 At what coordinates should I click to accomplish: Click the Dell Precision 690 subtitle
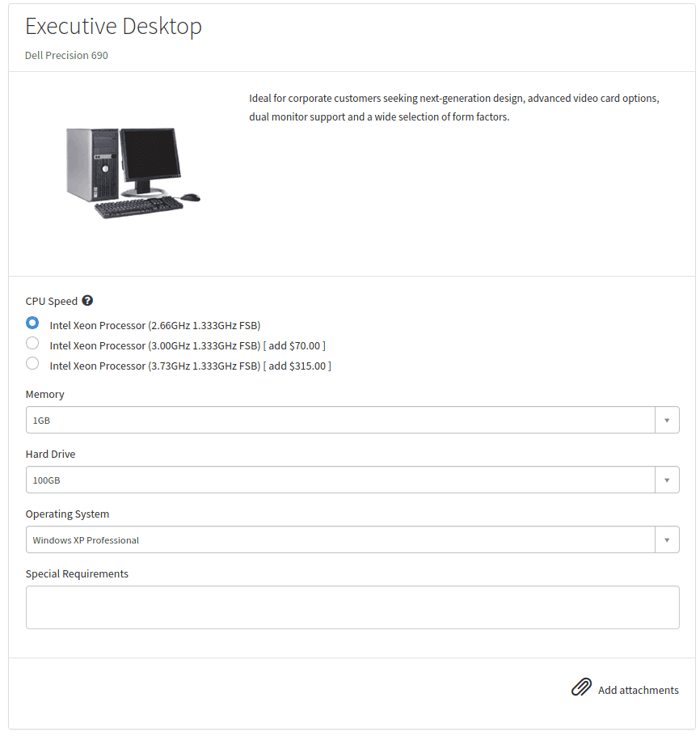point(66,56)
